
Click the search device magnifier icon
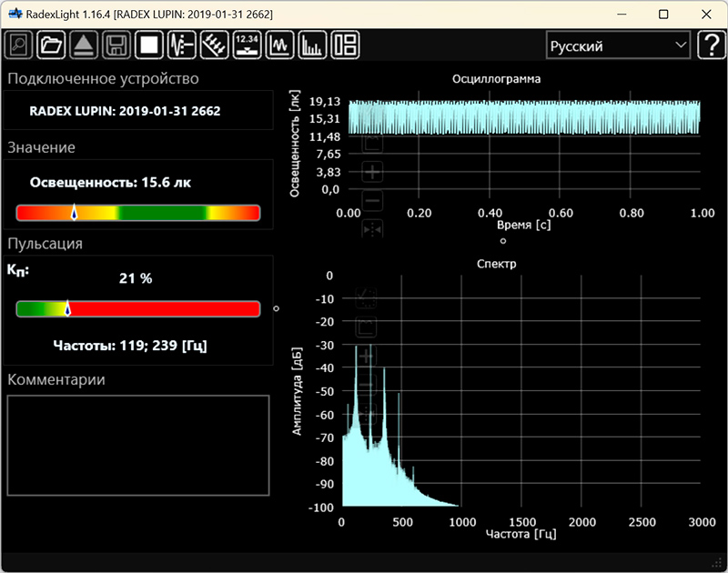pyautogui.click(x=18, y=45)
